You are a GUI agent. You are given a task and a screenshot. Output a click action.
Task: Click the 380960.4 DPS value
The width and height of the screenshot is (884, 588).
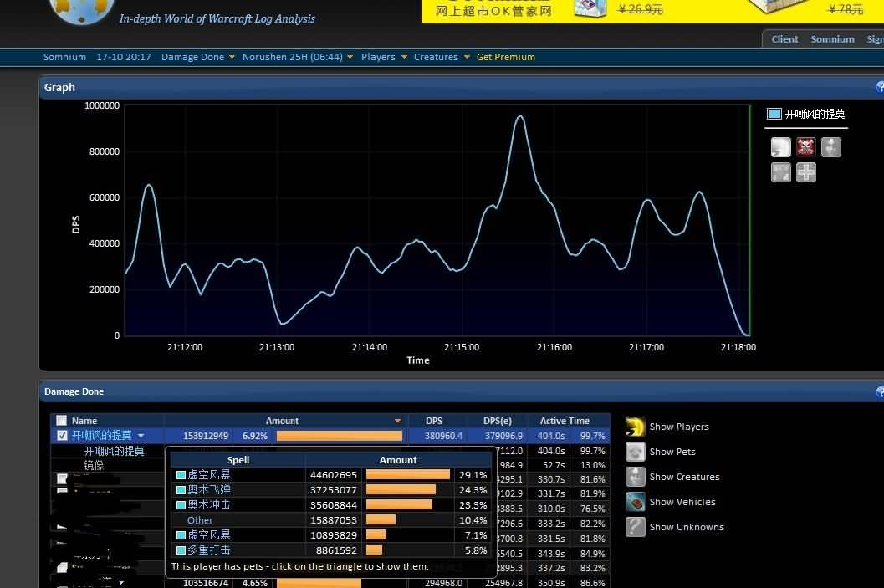(x=443, y=436)
